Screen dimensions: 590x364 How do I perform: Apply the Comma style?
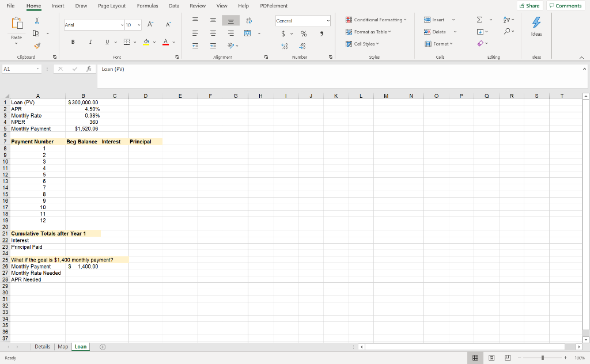(x=322, y=33)
